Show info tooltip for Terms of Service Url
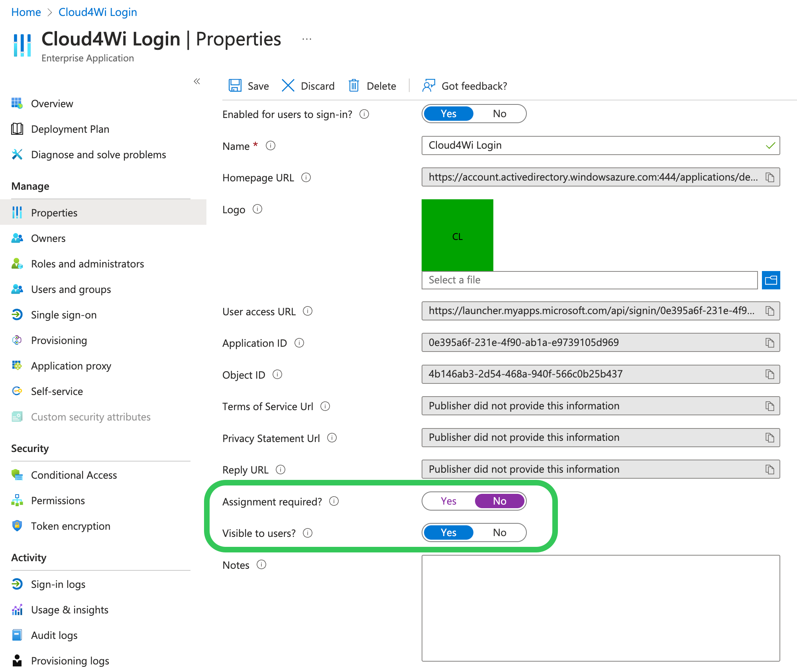Screen dimensions: 797x672 point(325,406)
